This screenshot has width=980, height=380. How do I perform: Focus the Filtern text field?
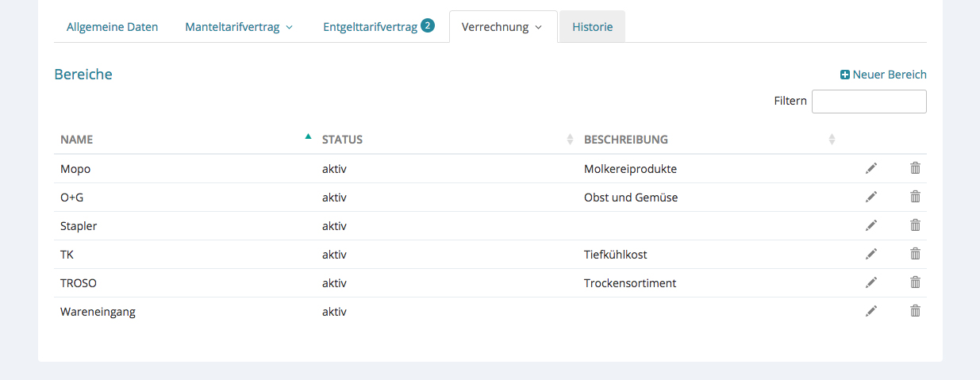coord(869,102)
